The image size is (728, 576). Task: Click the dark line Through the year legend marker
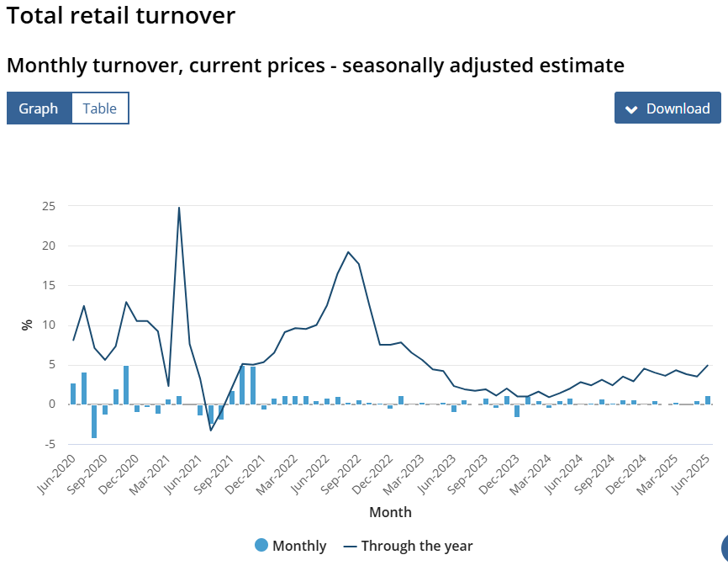click(x=351, y=546)
